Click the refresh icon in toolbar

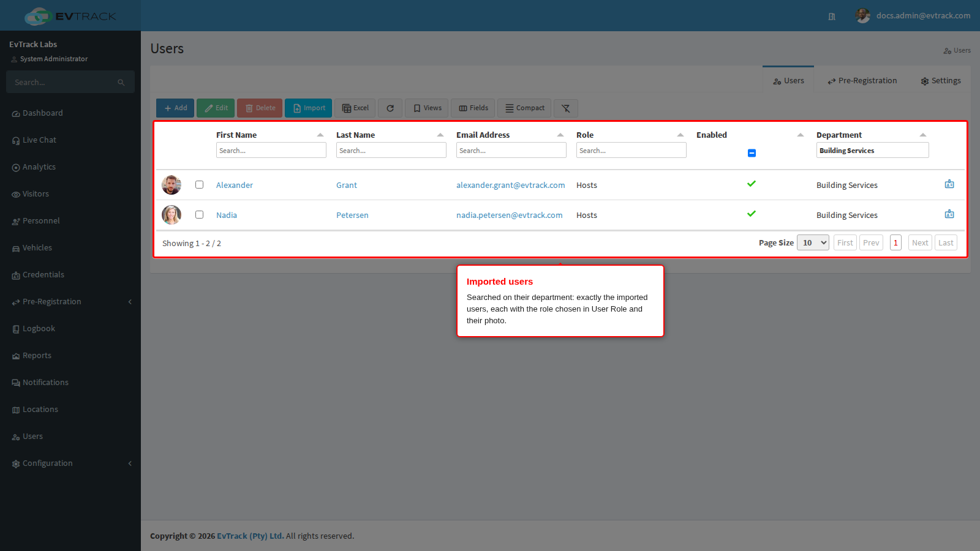390,108
